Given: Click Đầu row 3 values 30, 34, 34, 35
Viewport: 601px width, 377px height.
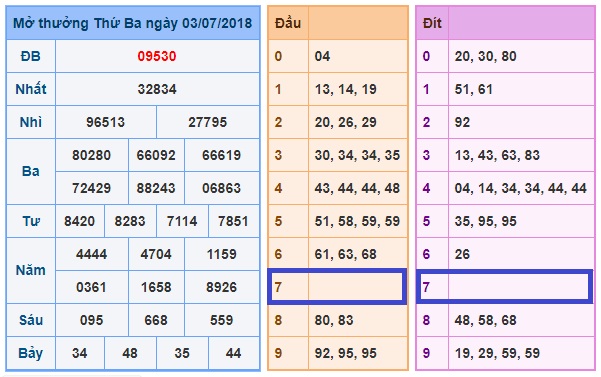Looking at the screenshot, I should point(357,155).
